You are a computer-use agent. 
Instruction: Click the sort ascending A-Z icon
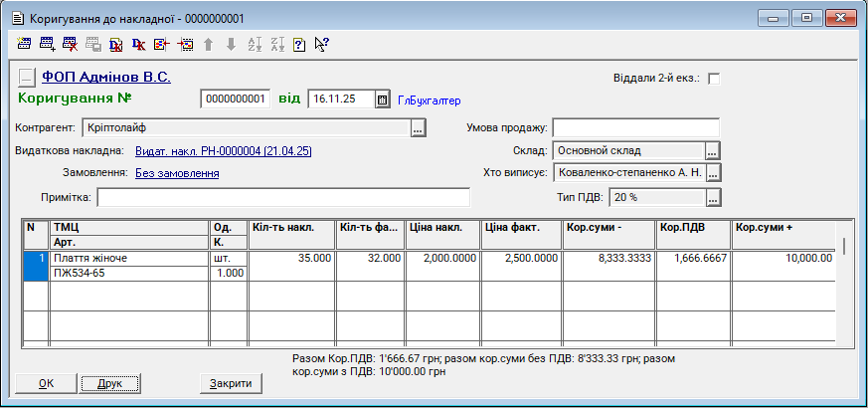pos(254,44)
